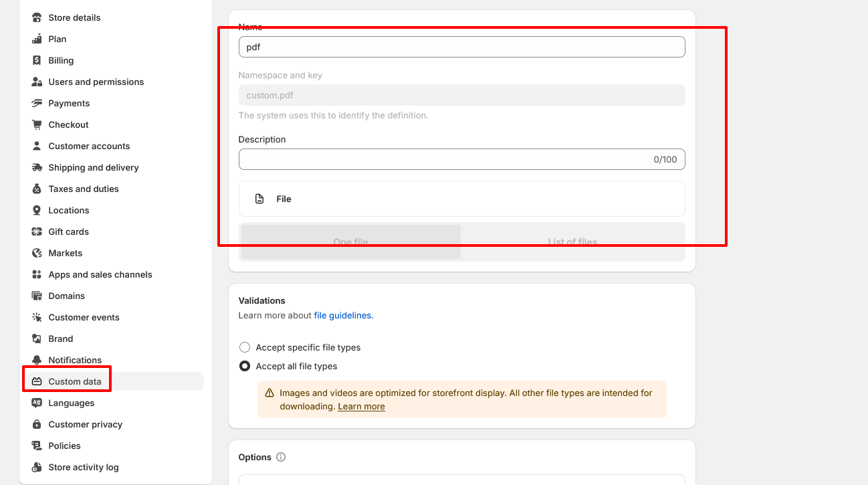Viewport: 868px width, 485px height.
Task: Select Accept all file types radio
Action: pos(245,367)
